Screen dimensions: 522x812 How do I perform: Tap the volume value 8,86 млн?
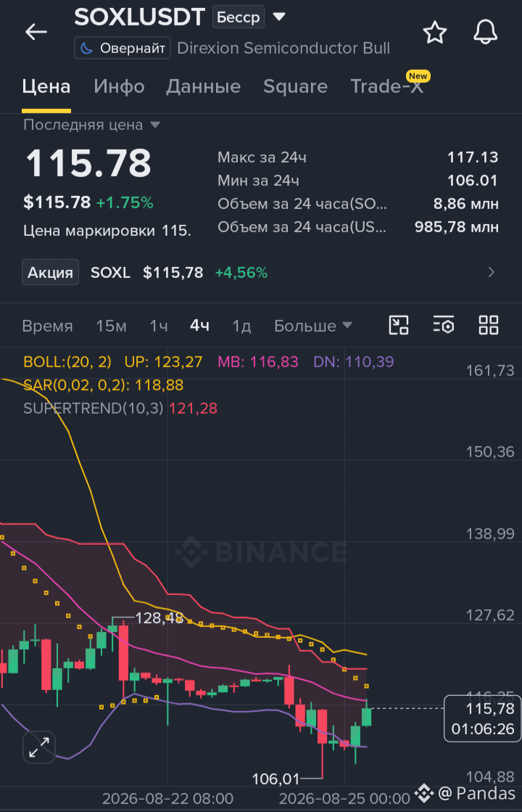pos(465,204)
